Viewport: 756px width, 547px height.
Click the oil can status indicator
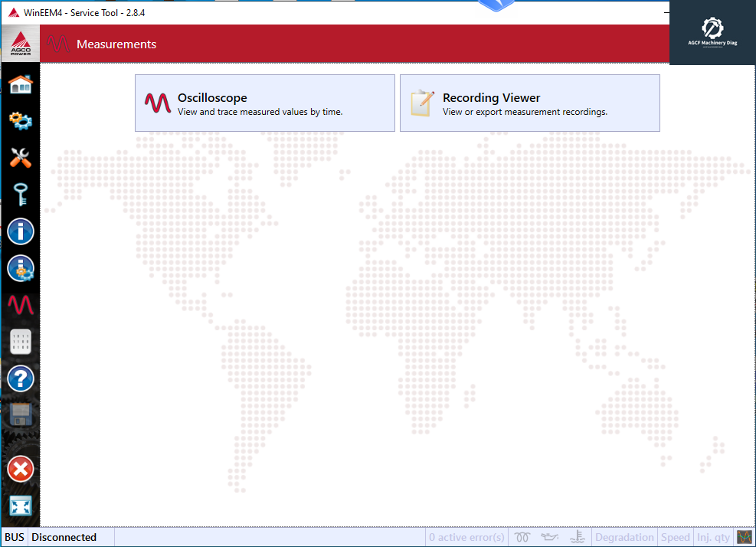[x=550, y=537]
